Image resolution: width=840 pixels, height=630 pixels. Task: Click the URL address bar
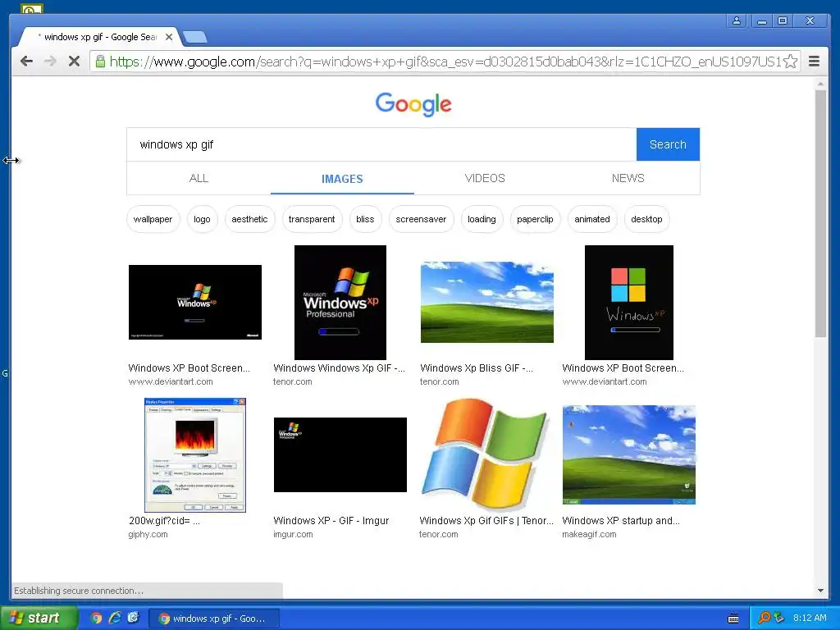coord(445,62)
